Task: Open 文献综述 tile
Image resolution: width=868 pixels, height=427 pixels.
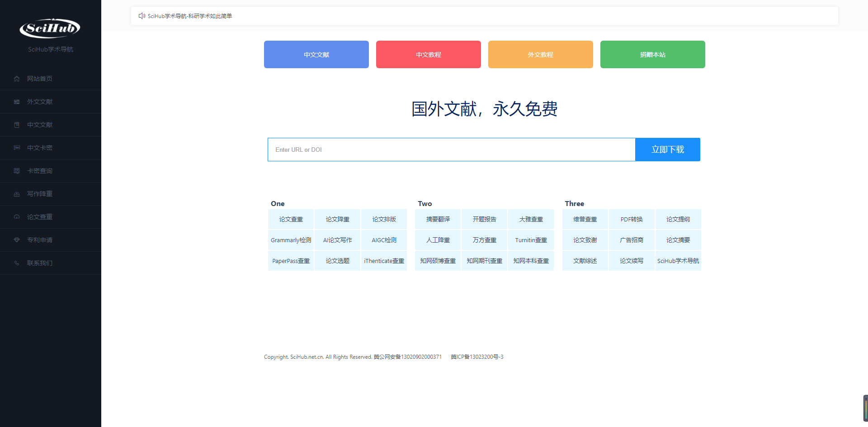Action: [x=585, y=261]
